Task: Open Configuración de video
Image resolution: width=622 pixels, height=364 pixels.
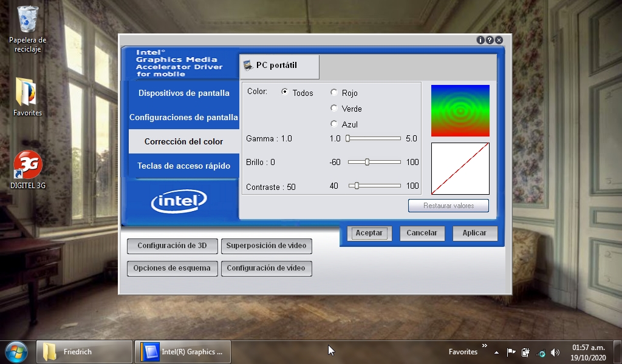Action: [x=266, y=268]
